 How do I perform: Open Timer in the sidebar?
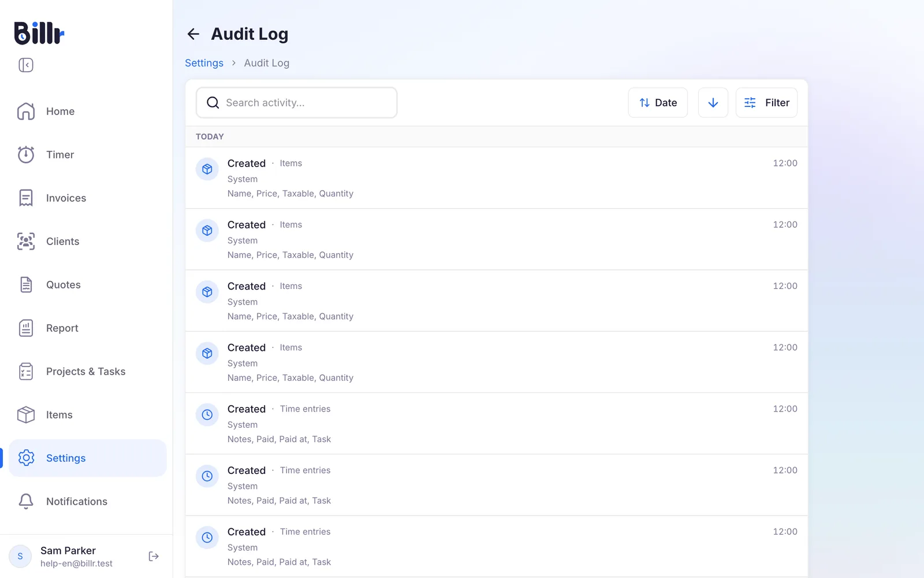point(88,154)
